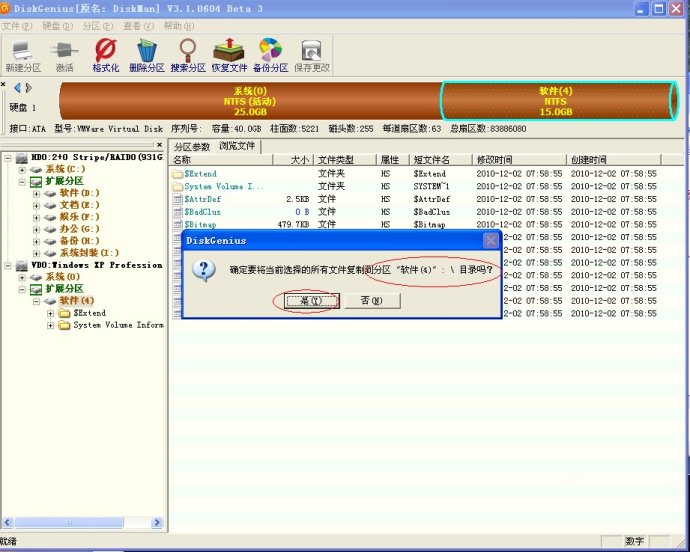Select the $Extend folder in file list
The image size is (690, 552).
tap(200, 173)
